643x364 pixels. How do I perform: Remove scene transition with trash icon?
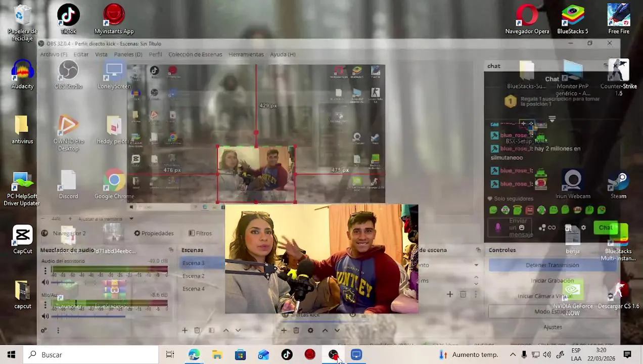(x=463, y=294)
